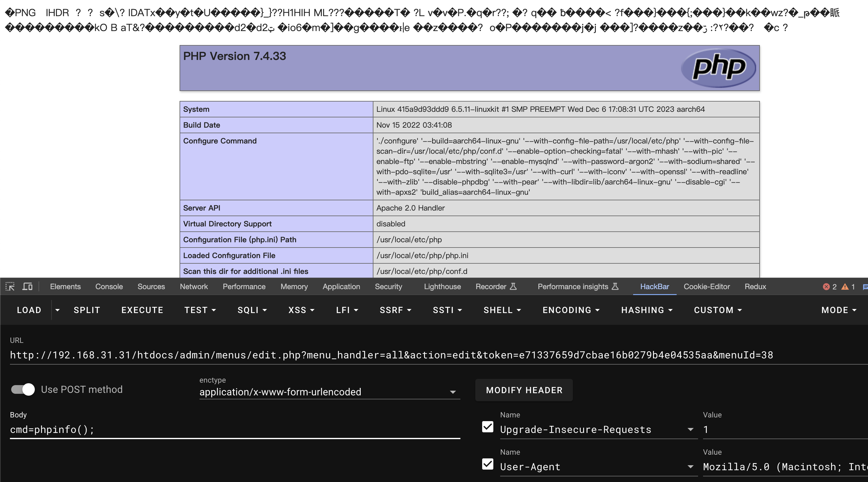Screen dimensions: 868x482
Task: Click the Recorder tab flask icon
Action: pyautogui.click(x=513, y=287)
